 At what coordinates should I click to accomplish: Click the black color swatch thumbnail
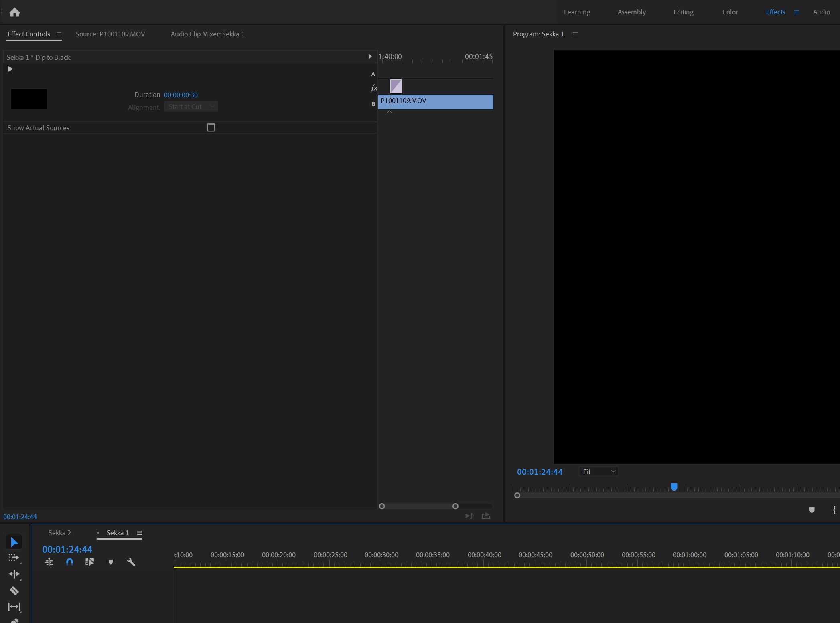pos(29,99)
